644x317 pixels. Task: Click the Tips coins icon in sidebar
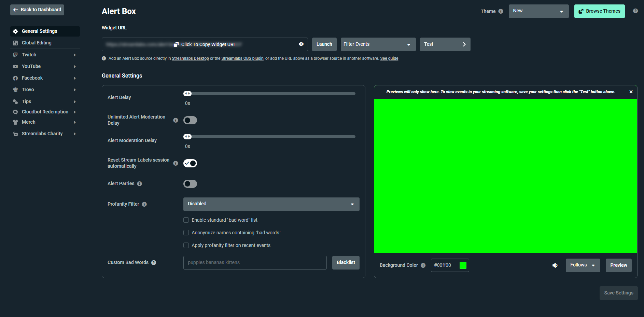(x=15, y=101)
